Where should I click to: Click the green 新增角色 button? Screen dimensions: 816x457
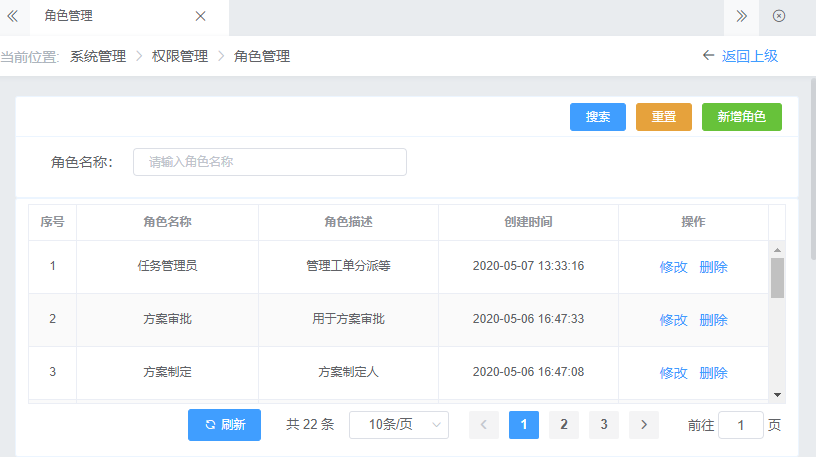point(742,117)
